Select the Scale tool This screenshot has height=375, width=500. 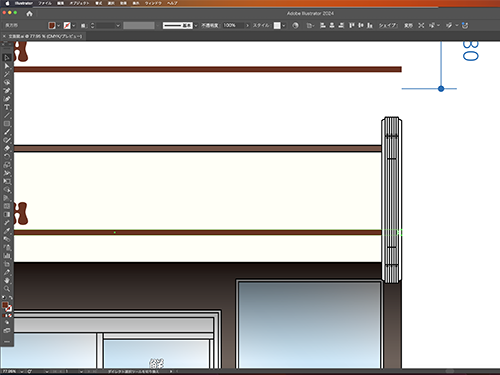7,165
